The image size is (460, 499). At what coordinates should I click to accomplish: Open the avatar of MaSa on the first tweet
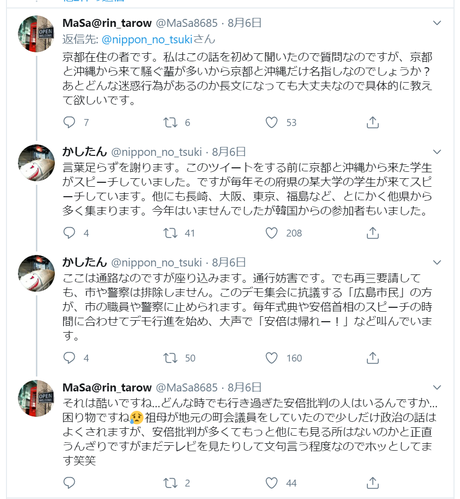(36, 34)
